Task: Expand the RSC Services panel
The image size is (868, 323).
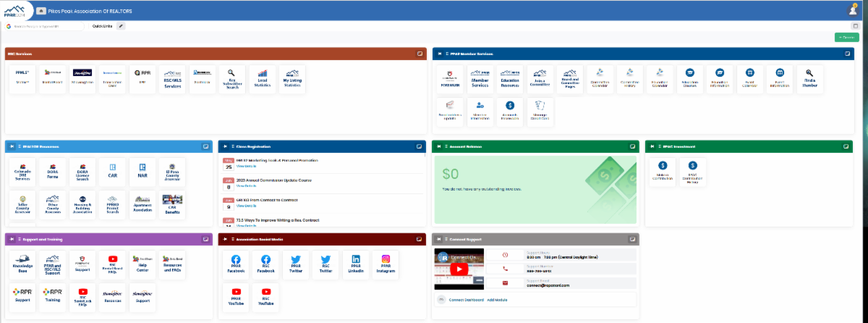Action: [x=420, y=54]
